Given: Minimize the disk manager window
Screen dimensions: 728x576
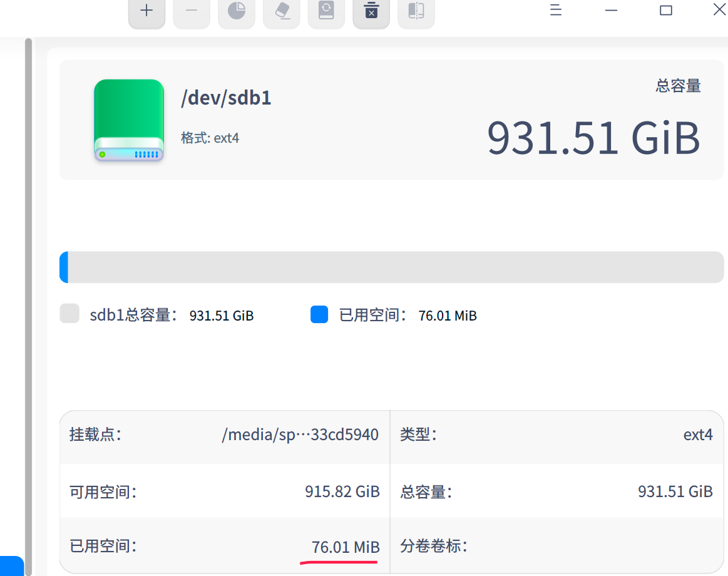Looking at the screenshot, I should [611, 10].
